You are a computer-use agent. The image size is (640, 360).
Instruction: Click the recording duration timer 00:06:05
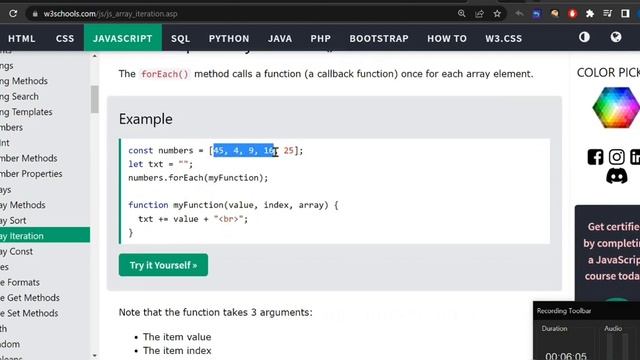pos(566,356)
